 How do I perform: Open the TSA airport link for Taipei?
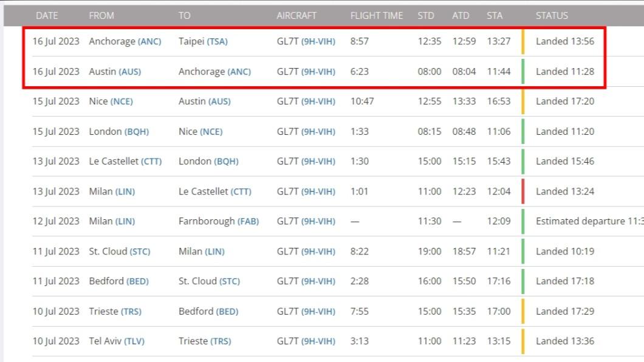click(218, 41)
